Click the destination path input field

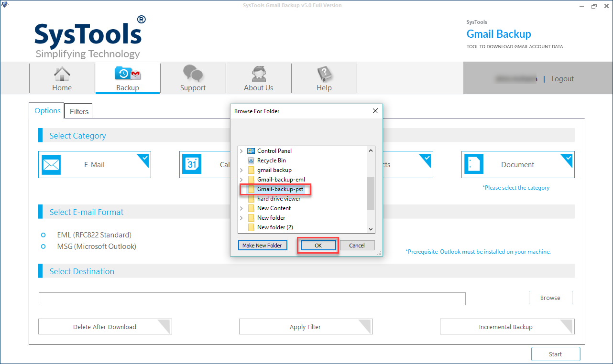[252, 299]
